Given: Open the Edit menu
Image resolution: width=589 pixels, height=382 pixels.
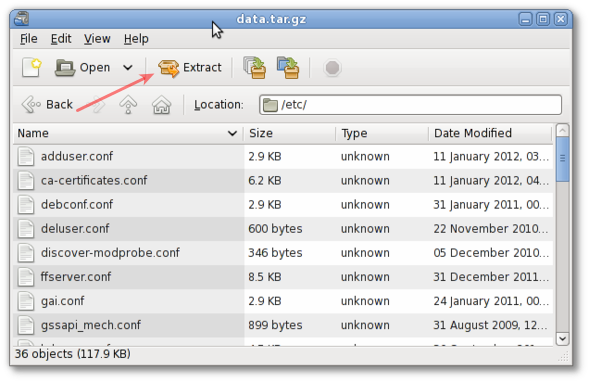Looking at the screenshot, I should [x=61, y=39].
